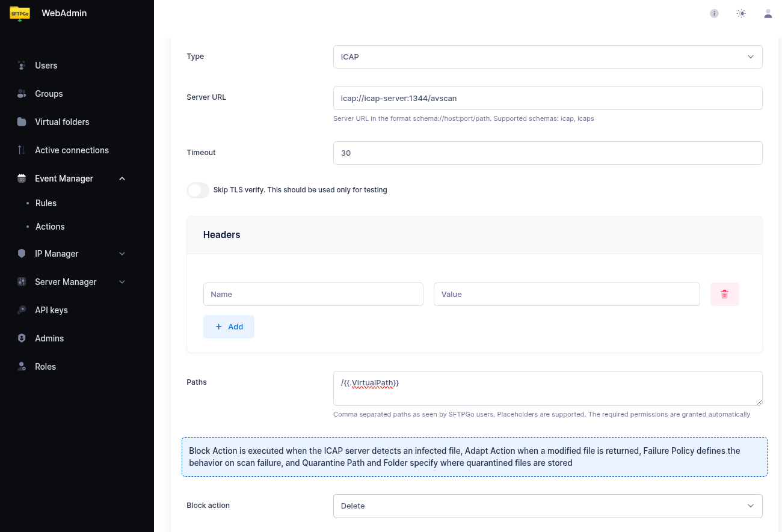The image size is (782, 532).
Task: Open the Users page
Action: tap(46, 66)
